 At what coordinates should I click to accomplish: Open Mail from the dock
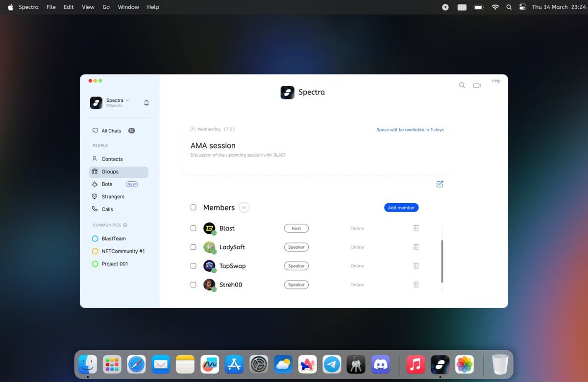tap(161, 364)
